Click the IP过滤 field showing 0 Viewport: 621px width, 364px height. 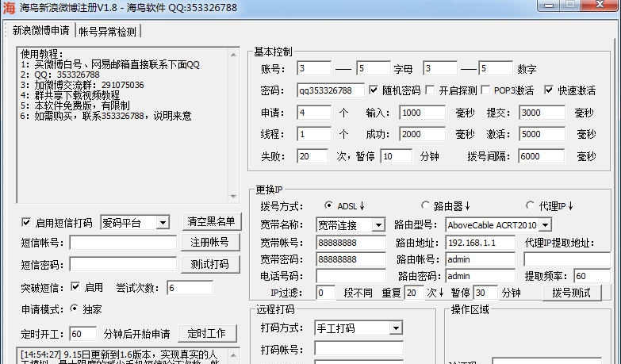(325, 293)
